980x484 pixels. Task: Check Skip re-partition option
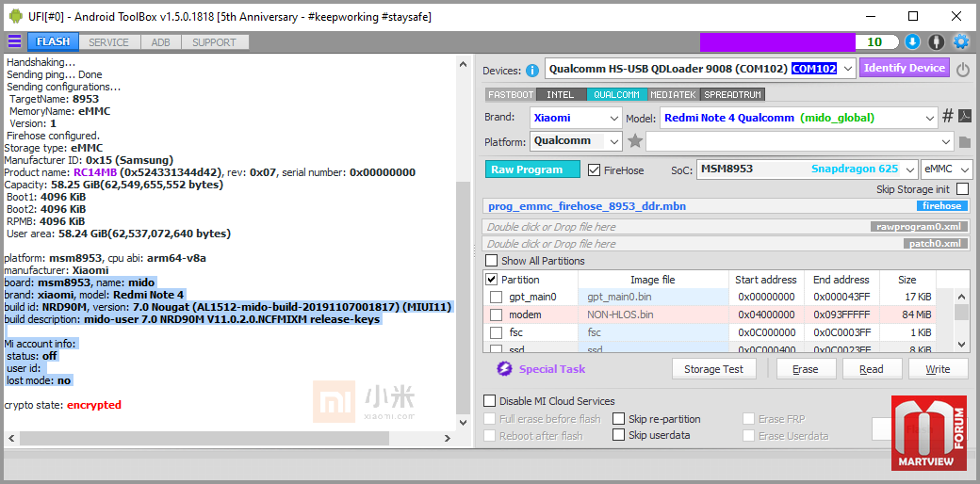pyautogui.click(x=618, y=419)
